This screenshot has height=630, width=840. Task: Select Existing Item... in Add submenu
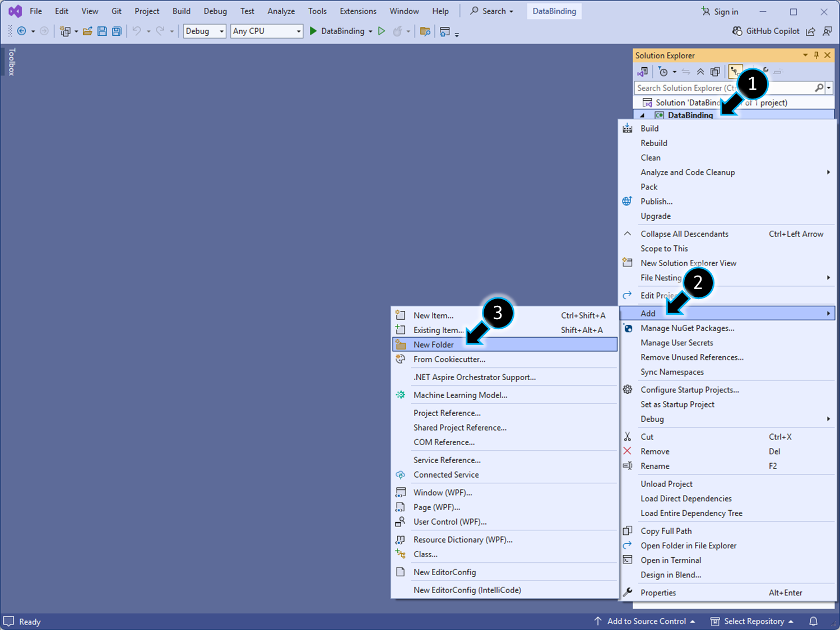click(505, 330)
